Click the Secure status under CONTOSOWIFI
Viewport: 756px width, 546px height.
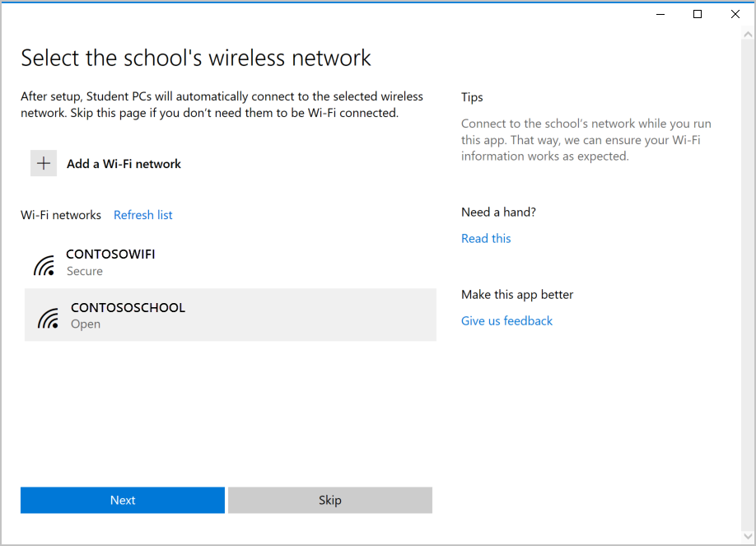[x=85, y=271]
